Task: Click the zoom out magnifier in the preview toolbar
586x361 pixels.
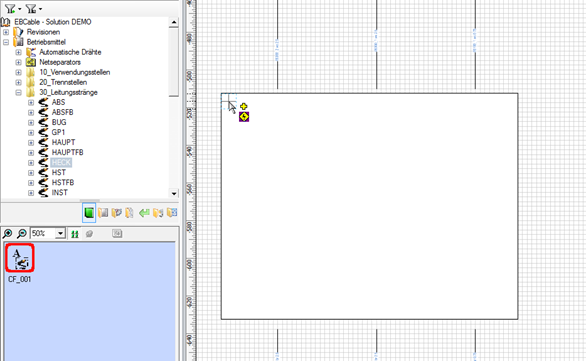Action: click(22, 234)
